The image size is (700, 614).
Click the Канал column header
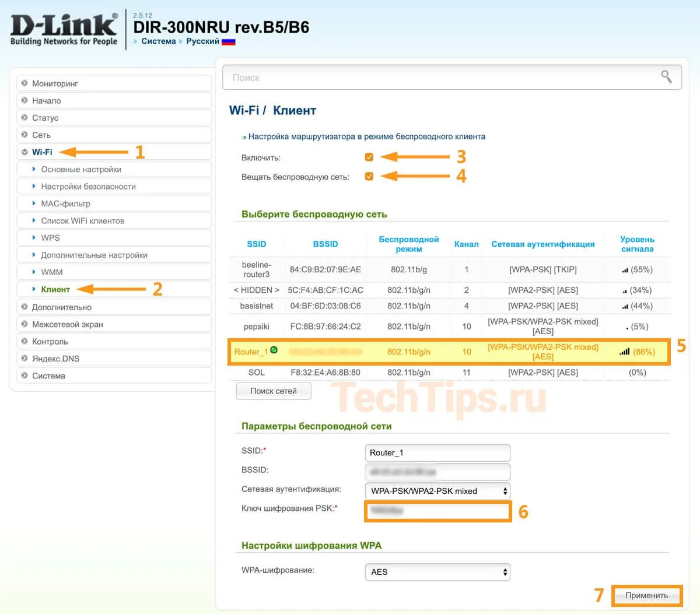pos(466,244)
